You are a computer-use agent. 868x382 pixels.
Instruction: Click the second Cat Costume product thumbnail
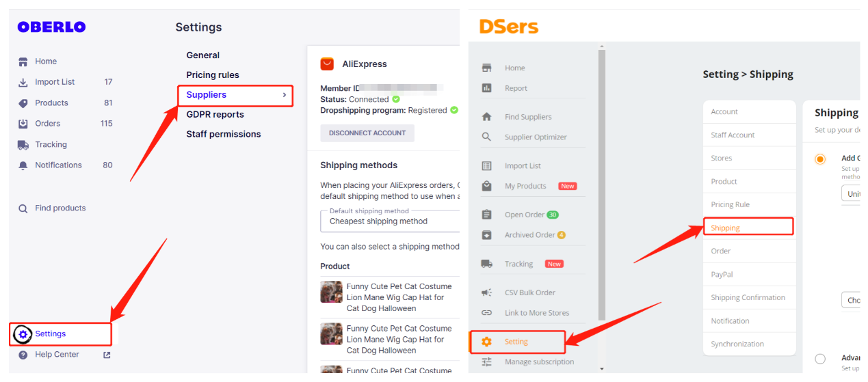click(x=331, y=334)
